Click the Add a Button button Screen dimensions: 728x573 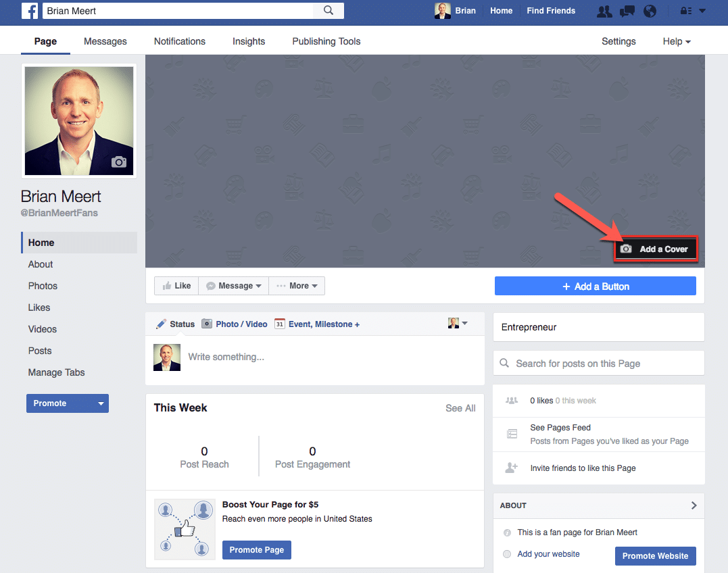(596, 286)
